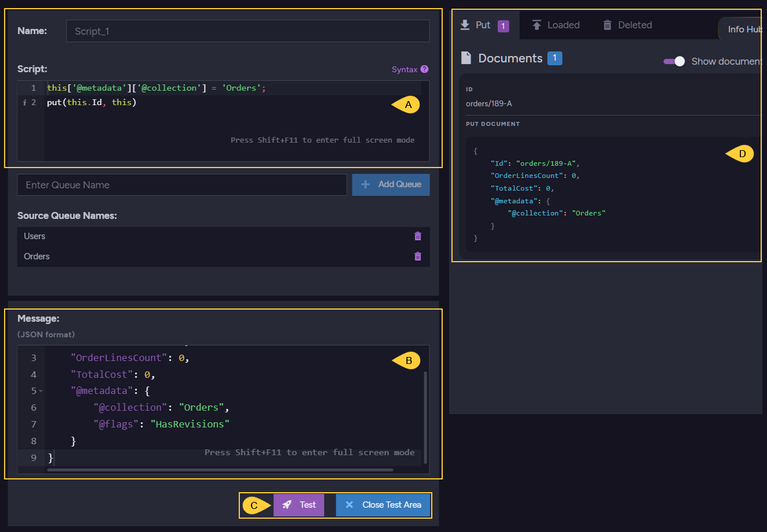Click the Put tab count badge
Viewport: 767px width, 532px height.
tap(503, 26)
